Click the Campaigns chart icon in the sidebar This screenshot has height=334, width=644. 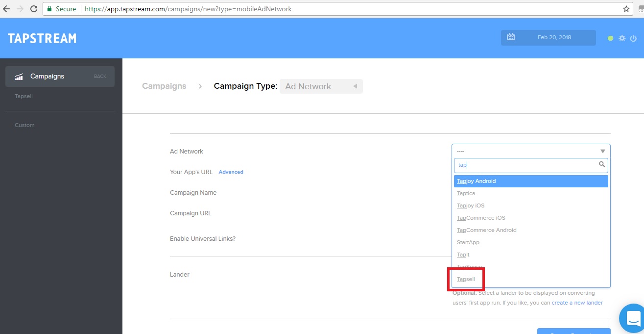click(19, 77)
